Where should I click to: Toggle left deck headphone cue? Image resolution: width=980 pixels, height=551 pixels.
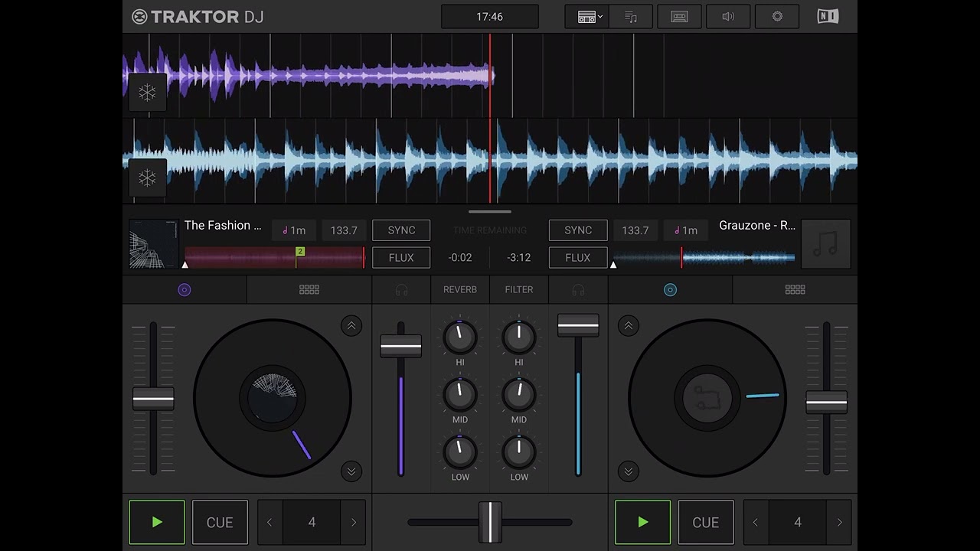401,290
